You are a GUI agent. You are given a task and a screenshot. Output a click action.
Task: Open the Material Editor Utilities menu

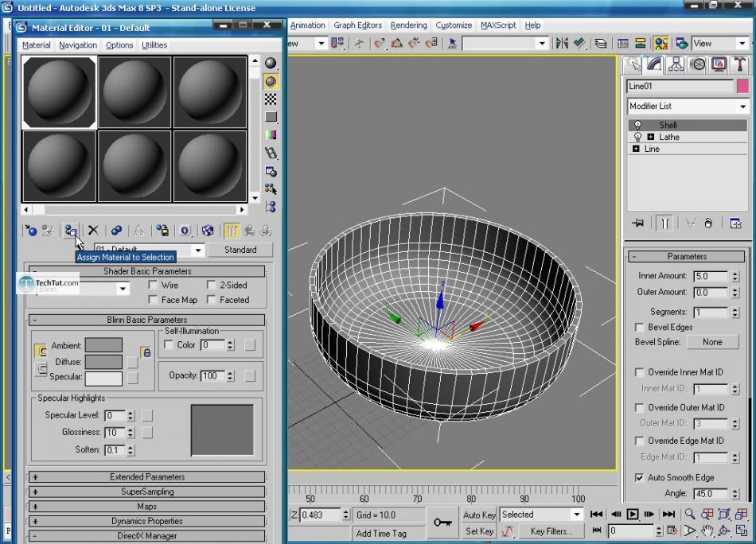click(x=154, y=45)
